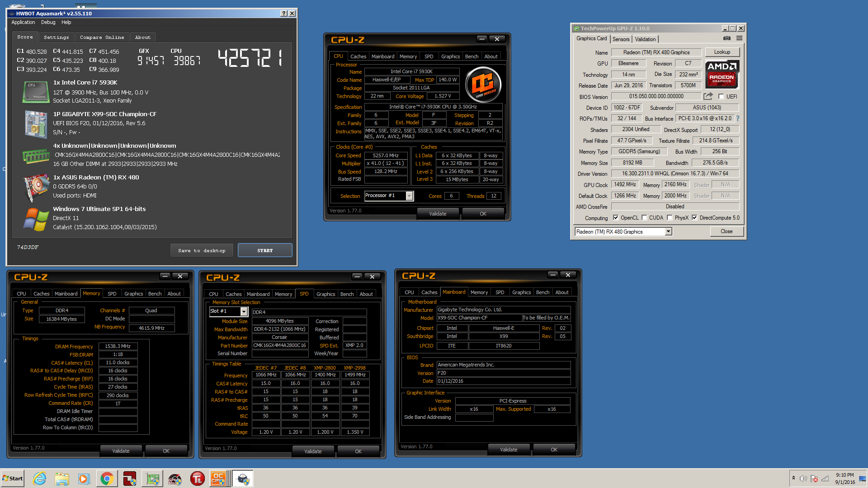The height and width of the screenshot is (488, 868).
Task: Click the Close button in GPU-Z
Action: click(726, 231)
